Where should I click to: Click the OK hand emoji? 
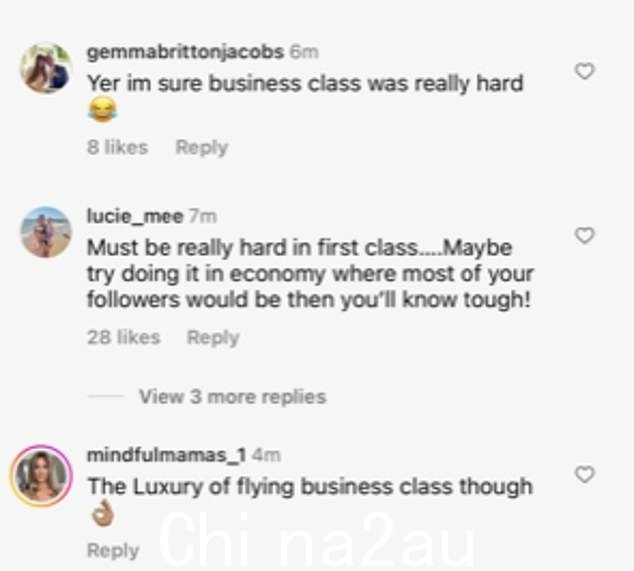tap(102, 512)
